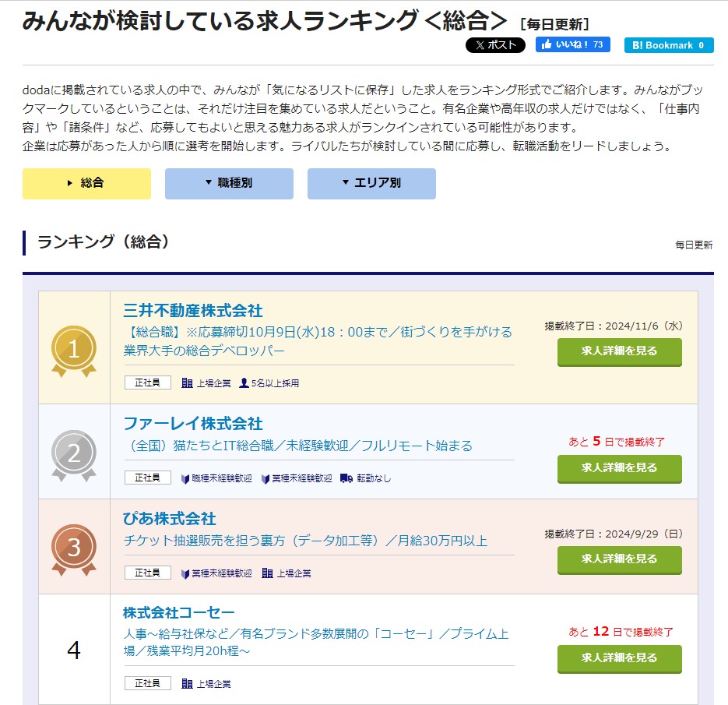Click 掲載終了日:2024/9/29 text
The image size is (728, 705).
pos(614,534)
